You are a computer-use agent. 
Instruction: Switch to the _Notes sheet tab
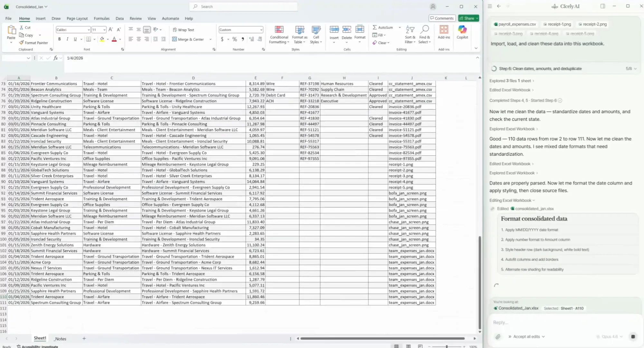pyautogui.click(x=60, y=339)
